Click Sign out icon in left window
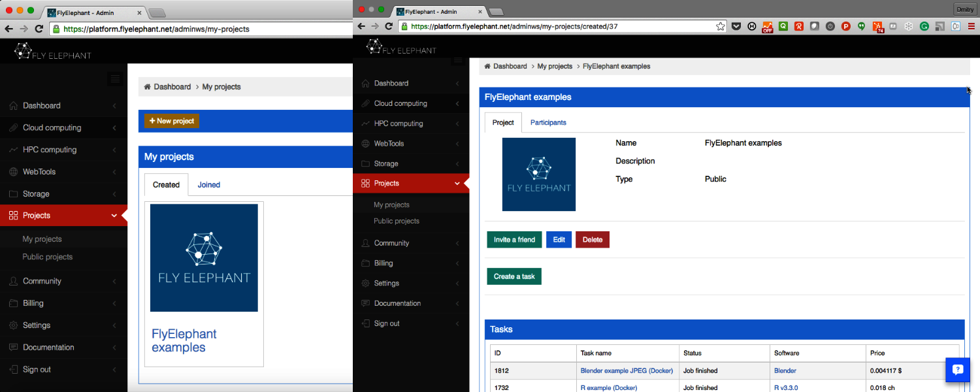The height and width of the screenshot is (392, 980). click(x=14, y=370)
